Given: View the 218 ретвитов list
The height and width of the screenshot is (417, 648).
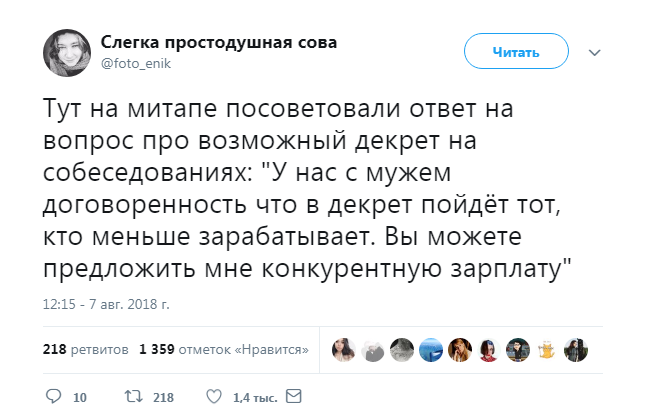Looking at the screenshot, I should 85,350.
